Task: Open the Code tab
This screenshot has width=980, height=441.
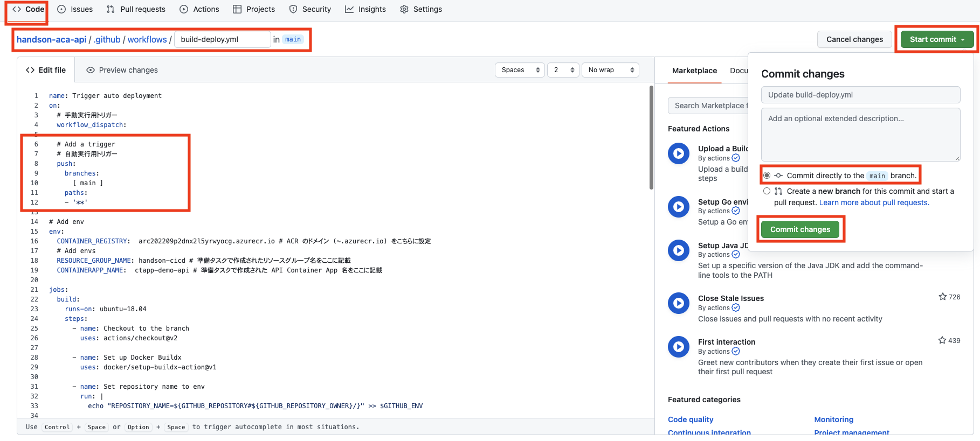Action: (x=28, y=9)
